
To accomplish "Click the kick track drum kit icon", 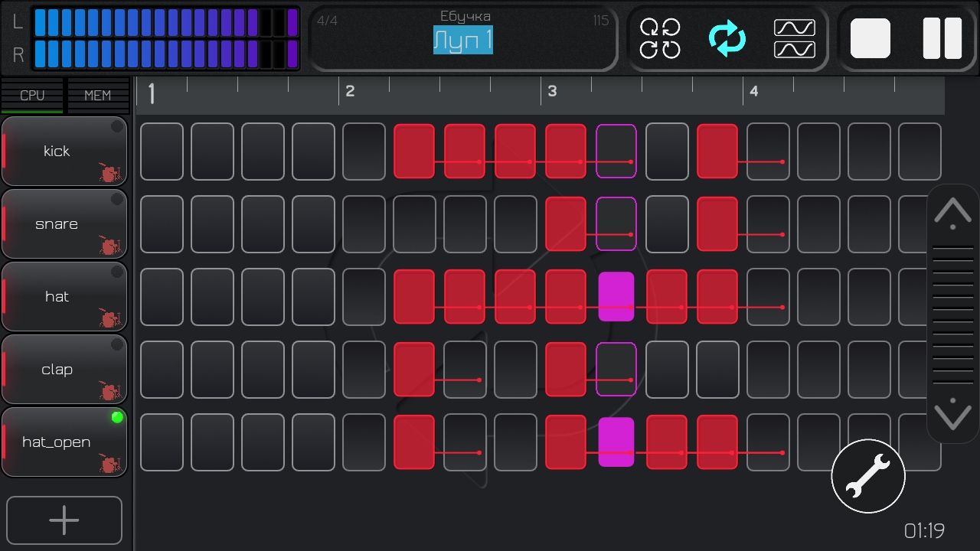I will (x=111, y=173).
